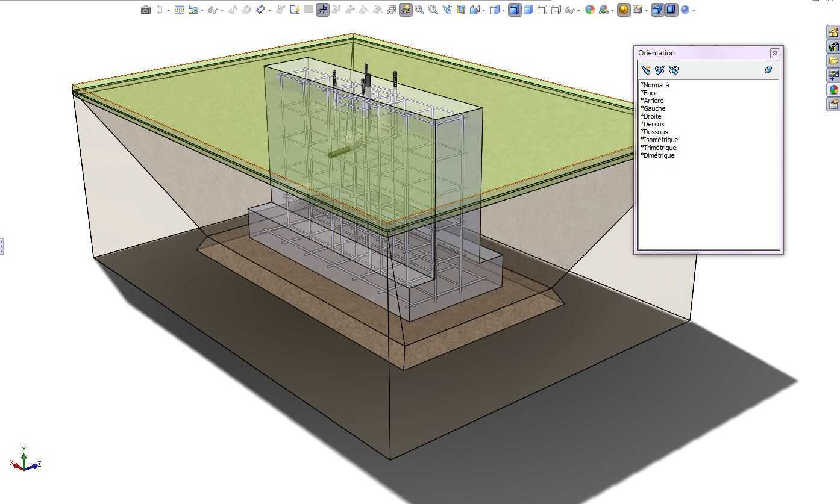Open the Design Library tab

833,46
